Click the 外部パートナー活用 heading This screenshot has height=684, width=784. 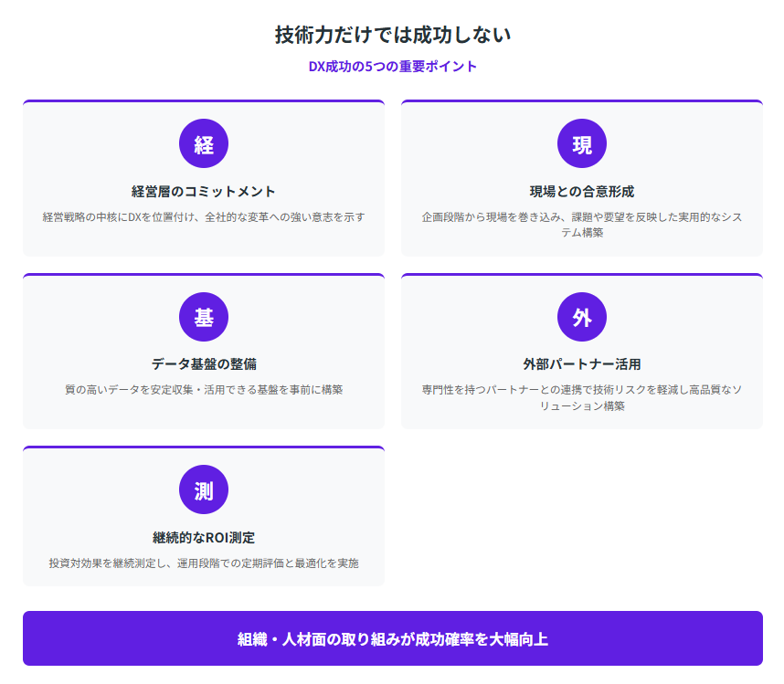tap(582, 364)
